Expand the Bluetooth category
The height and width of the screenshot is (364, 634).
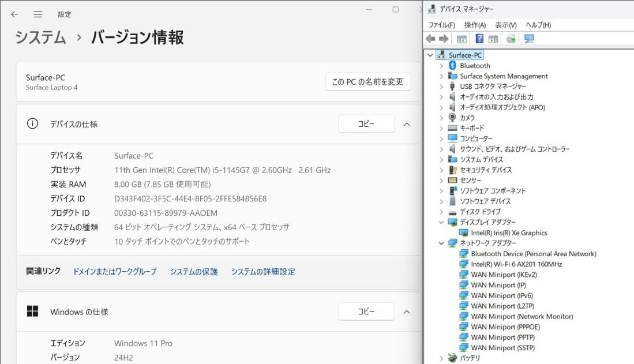(441, 65)
